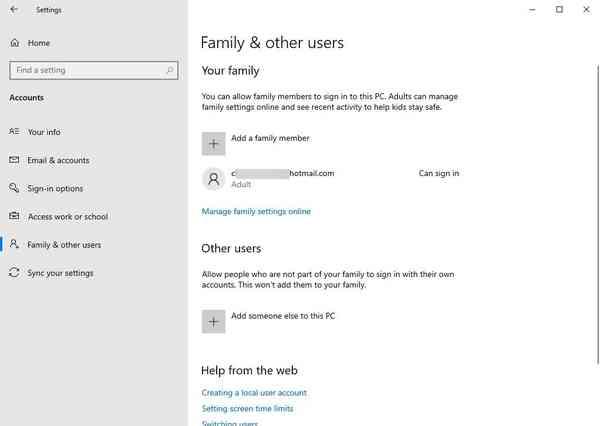Open Manage family settings online link

256,211
